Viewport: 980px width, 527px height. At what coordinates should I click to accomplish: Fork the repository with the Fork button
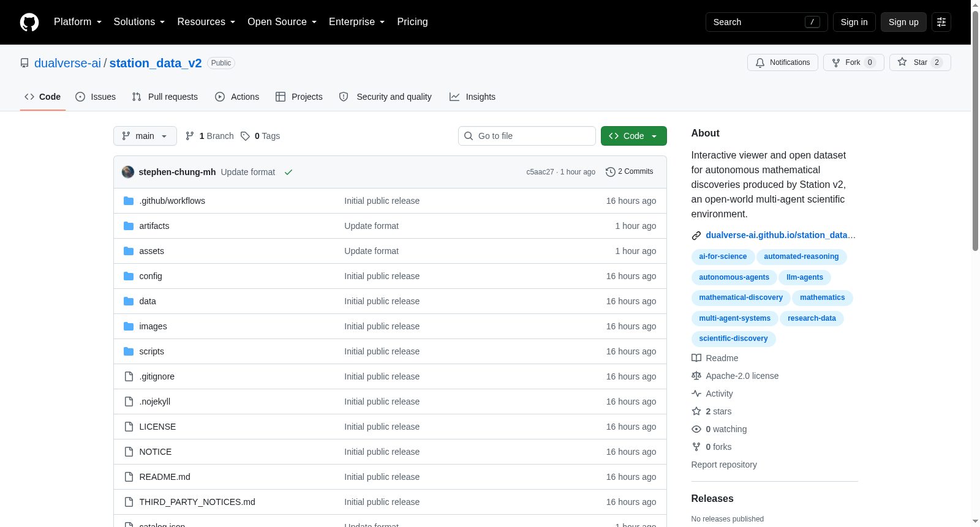point(854,62)
